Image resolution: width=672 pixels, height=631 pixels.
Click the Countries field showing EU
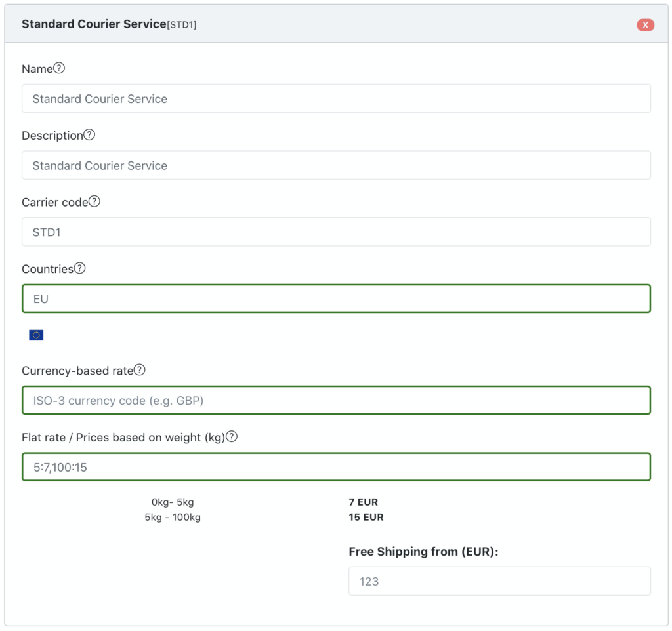click(x=336, y=298)
